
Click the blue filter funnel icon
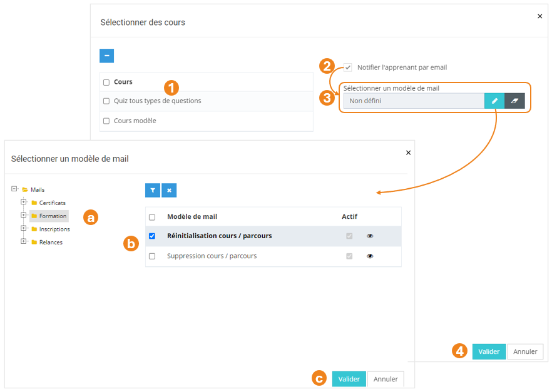[x=153, y=190]
